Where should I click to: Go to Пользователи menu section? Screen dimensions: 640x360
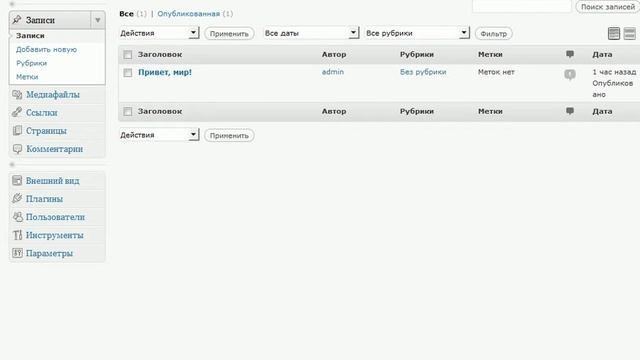coord(55,217)
